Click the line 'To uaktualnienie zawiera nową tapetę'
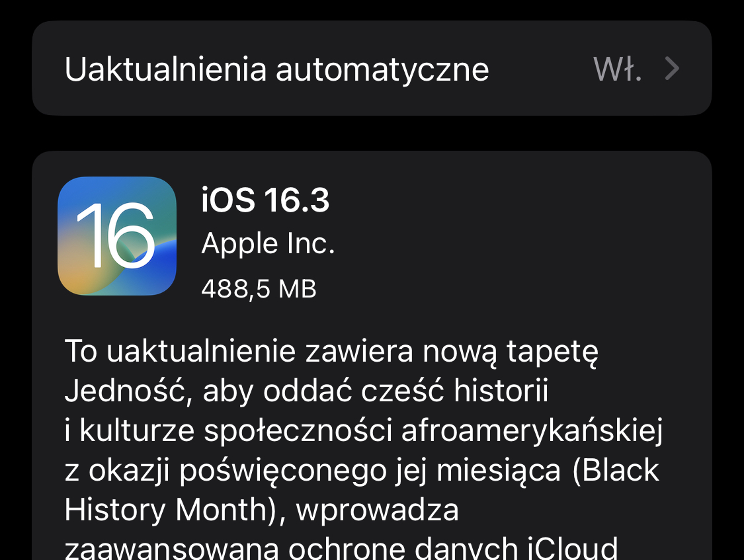Image resolution: width=744 pixels, height=560 pixels. [331, 352]
